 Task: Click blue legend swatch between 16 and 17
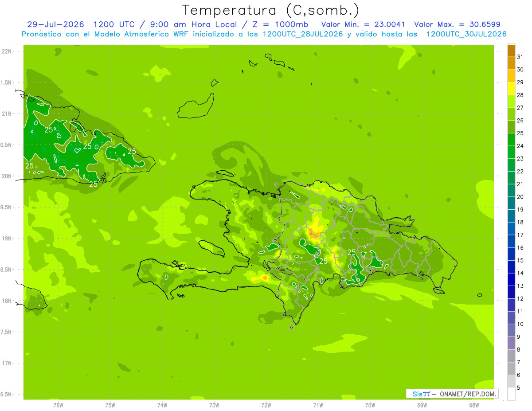[511, 241]
